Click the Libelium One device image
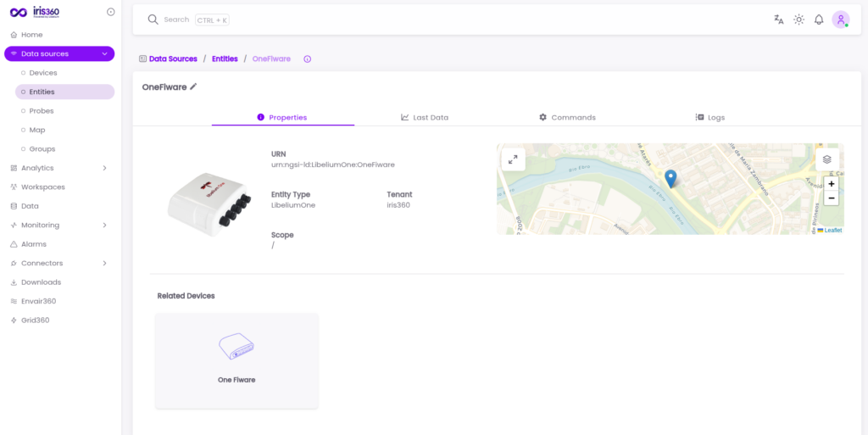Image resolution: width=868 pixels, height=435 pixels. pyautogui.click(x=209, y=204)
